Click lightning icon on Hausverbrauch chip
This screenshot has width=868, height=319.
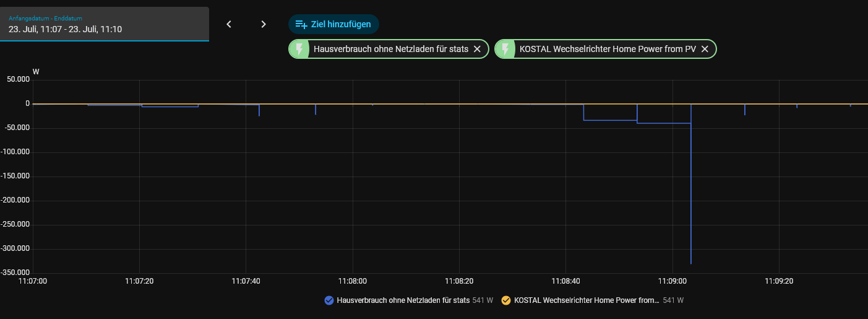tap(299, 49)
